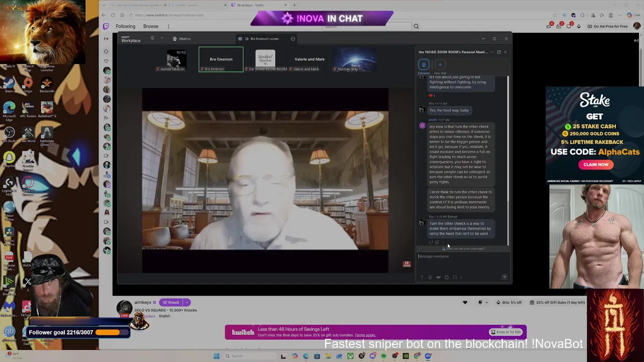
Task: Select Valerie and Mark participant tile
Action: [x=309, y=59]
